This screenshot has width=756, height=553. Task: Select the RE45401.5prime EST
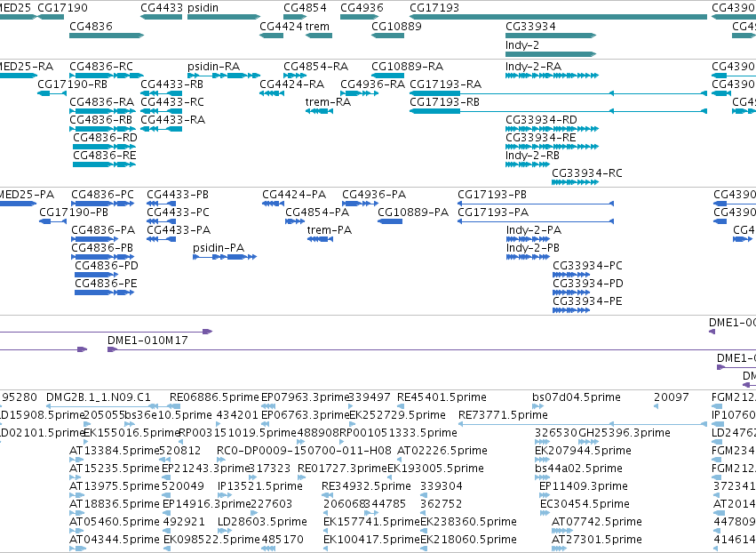coord(400,406)
